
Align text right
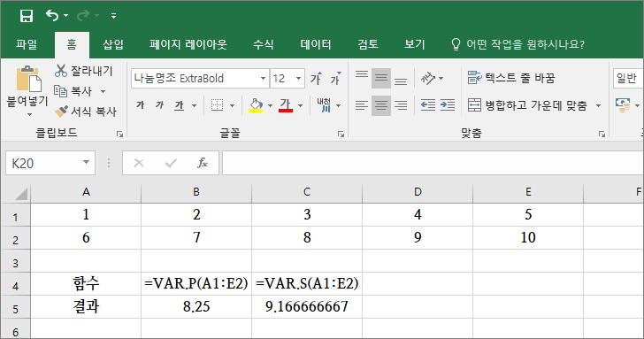click(x=401, y=105)
